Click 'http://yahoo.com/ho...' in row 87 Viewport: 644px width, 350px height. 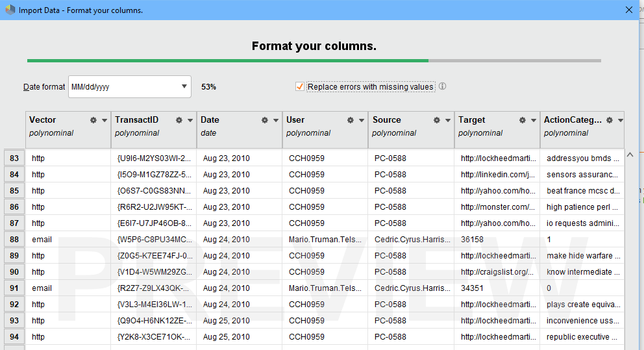tap(498, 223)
